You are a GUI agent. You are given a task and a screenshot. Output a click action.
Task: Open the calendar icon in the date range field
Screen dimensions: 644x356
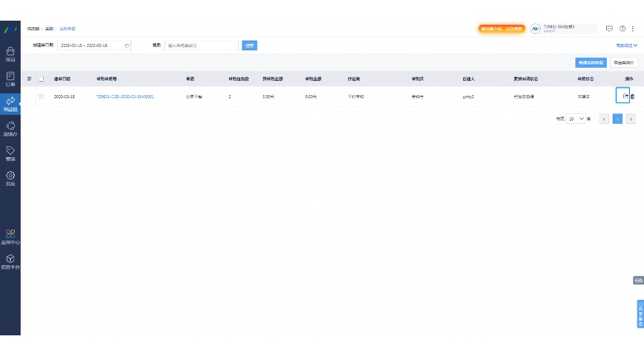(x=127, y=45)
